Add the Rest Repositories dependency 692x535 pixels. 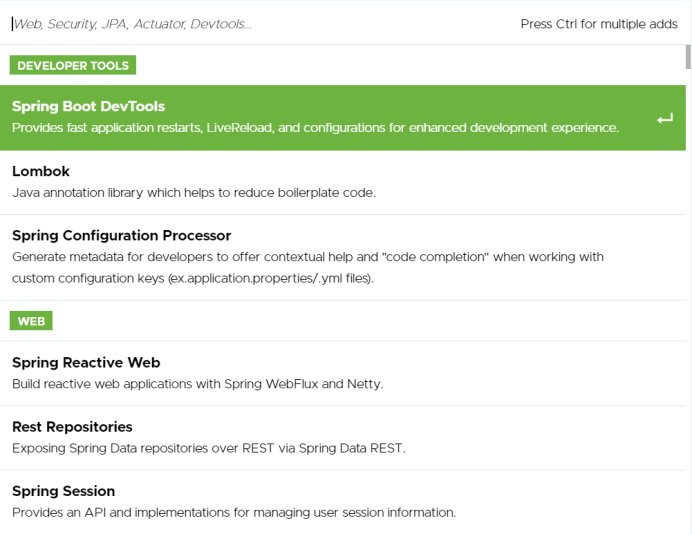coord(343,438)
